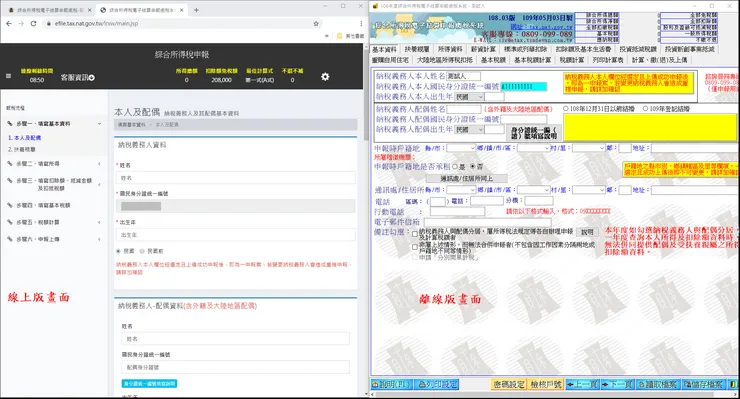
Task: Click 電子郵件信箱 input in offline app
Action: tap(487, 222)
